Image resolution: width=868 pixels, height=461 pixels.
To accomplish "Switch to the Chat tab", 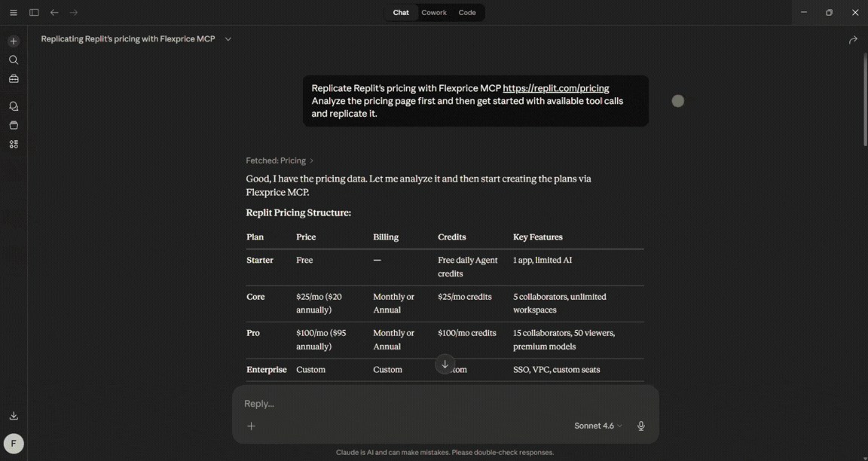I will 401,12.
